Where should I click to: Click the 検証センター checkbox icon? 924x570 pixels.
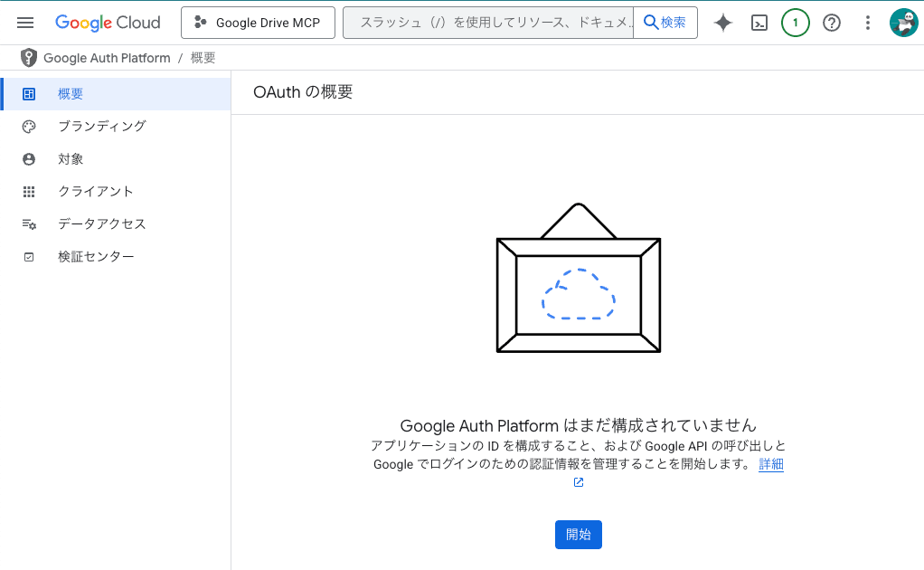click(x=29, y=257)
